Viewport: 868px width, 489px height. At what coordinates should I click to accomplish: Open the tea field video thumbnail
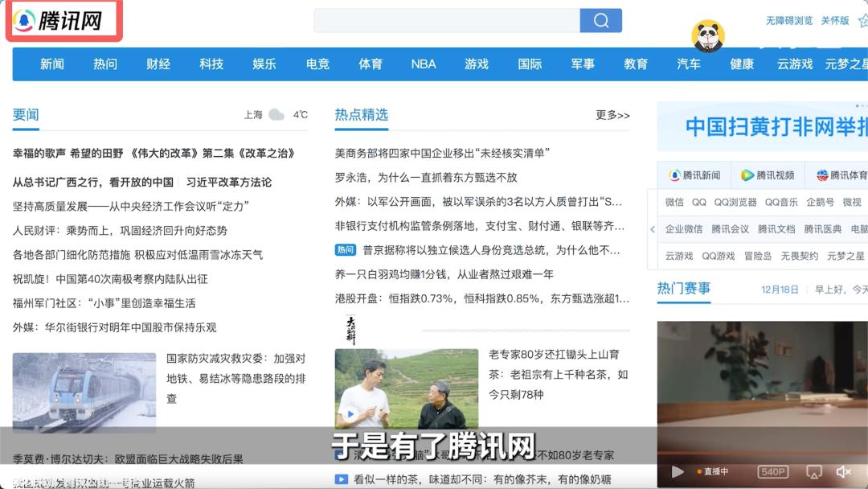(x=407, y=388)
